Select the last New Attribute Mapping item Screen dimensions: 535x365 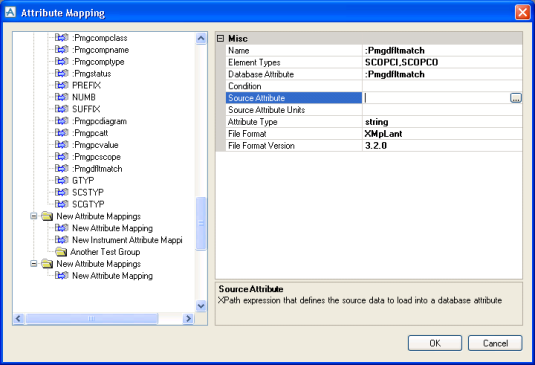point(112,275)
